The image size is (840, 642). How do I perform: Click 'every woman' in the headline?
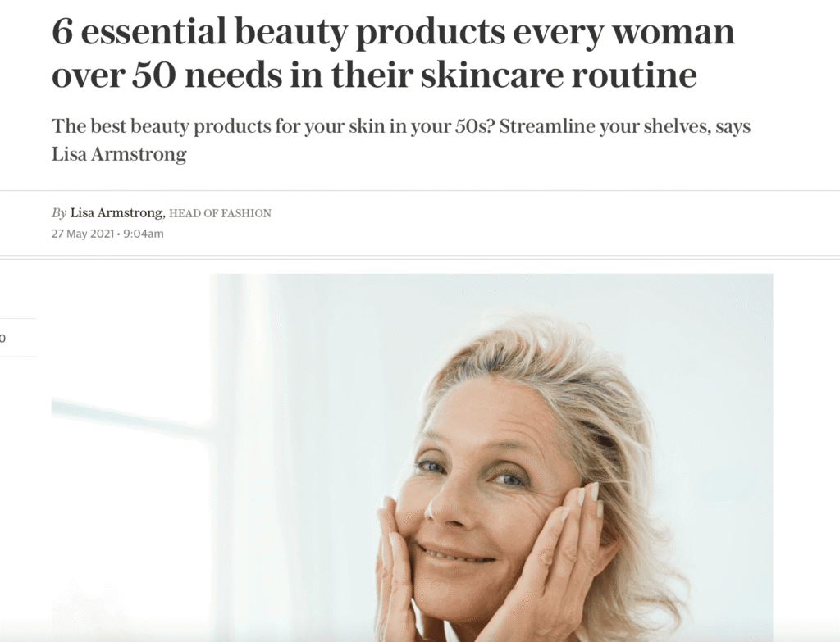623,32
